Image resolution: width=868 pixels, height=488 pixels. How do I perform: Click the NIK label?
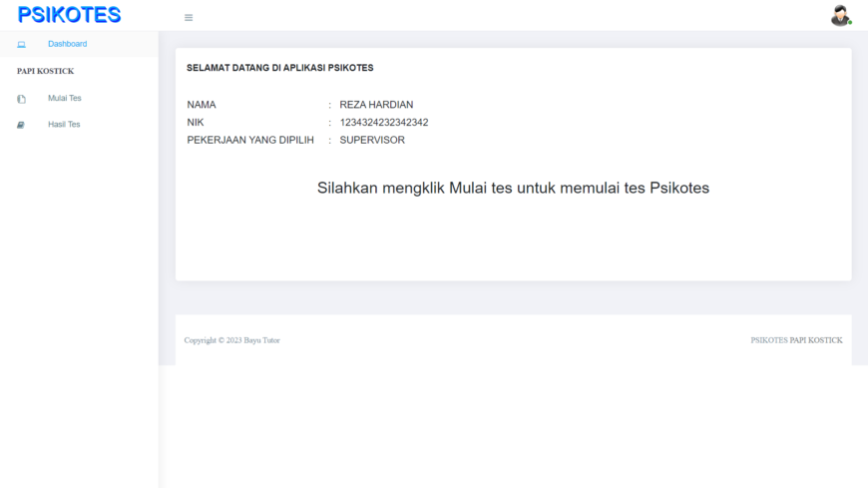(x=196, y=123)
